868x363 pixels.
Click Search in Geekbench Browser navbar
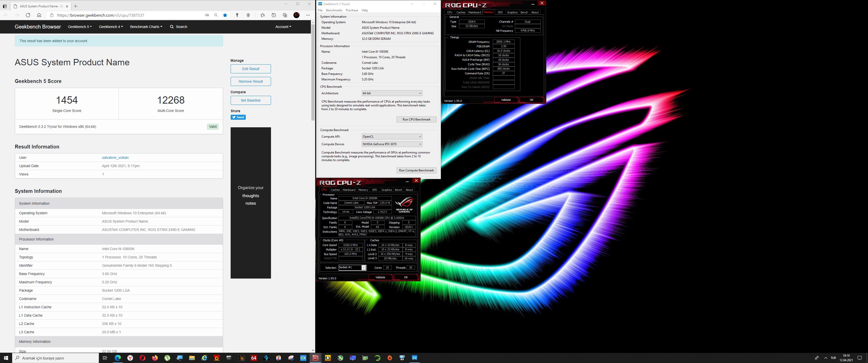pyautogui.click(x=179, y=27)
